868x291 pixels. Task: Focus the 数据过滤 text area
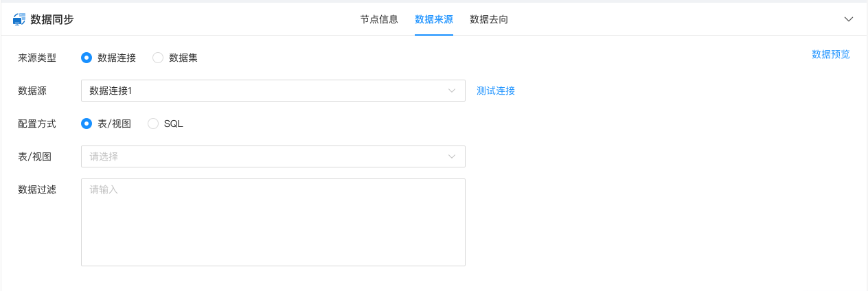pos(273,222)
